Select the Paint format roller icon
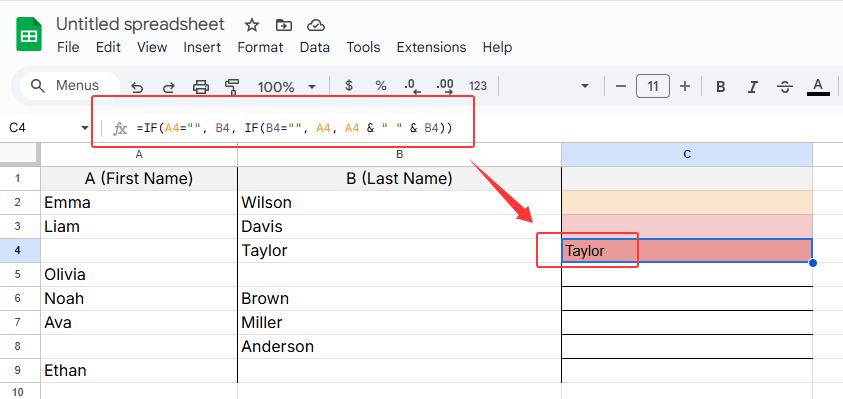843x399 pixels. pos(232,87)
